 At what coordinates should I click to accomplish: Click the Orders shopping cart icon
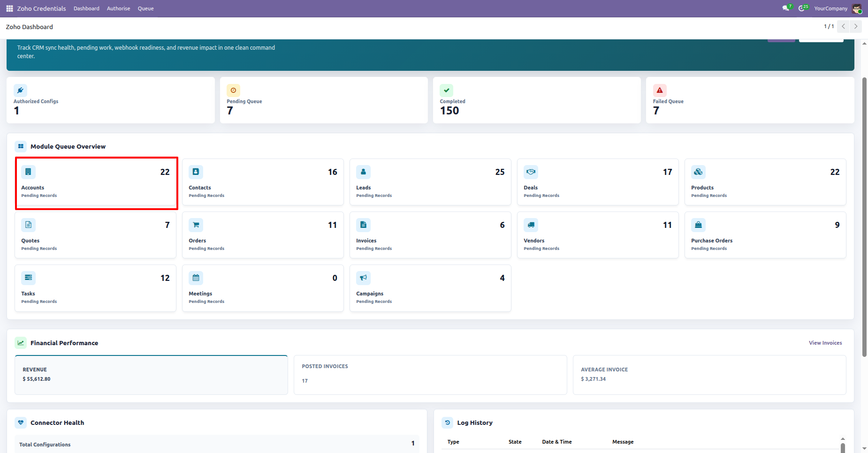[x=196, y=225]
